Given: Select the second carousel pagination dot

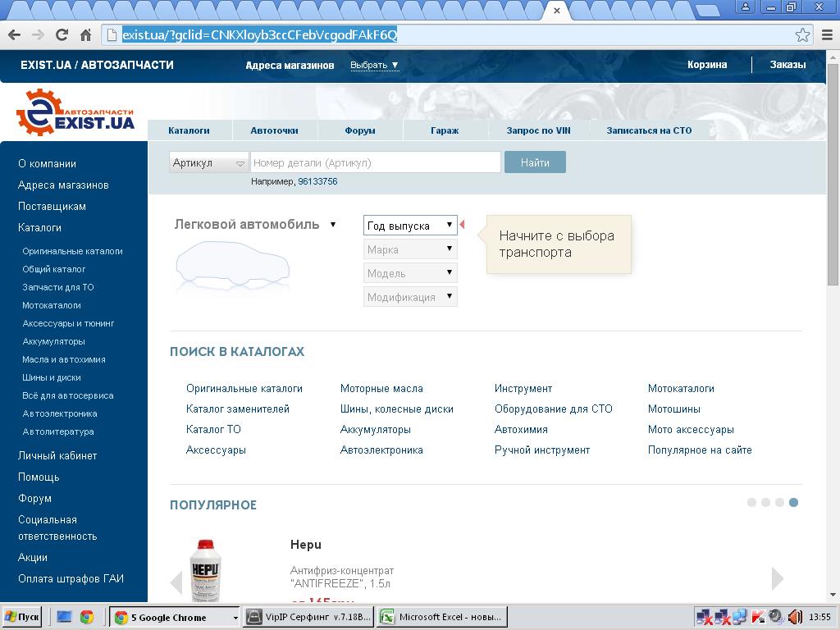Looking at the screenshot, I should point(765,503).
